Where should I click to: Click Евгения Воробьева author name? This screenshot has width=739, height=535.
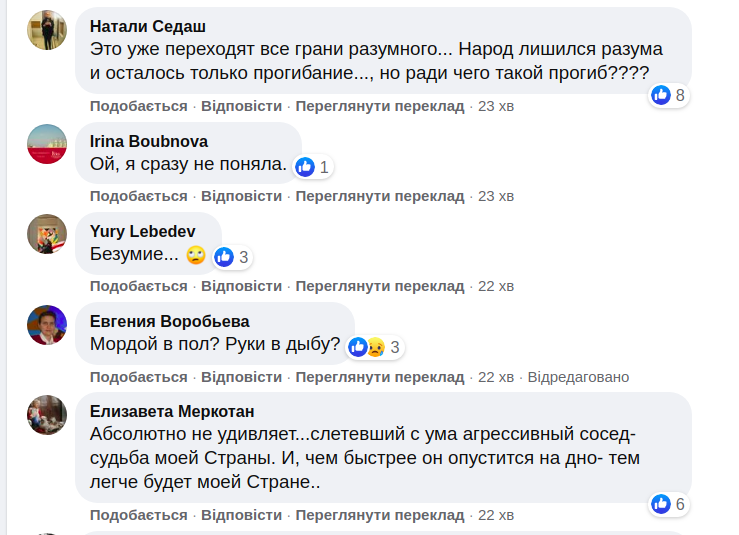[169, 321]
